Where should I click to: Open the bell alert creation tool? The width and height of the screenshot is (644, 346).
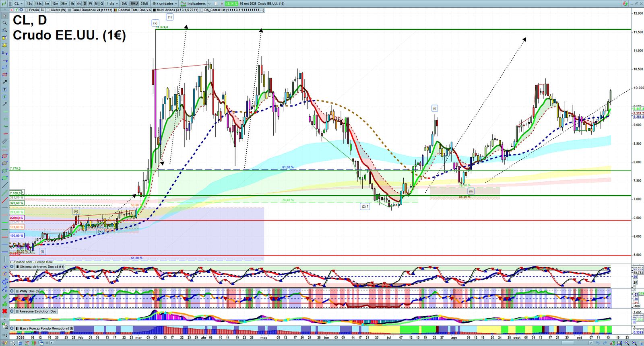click(4, 45)
